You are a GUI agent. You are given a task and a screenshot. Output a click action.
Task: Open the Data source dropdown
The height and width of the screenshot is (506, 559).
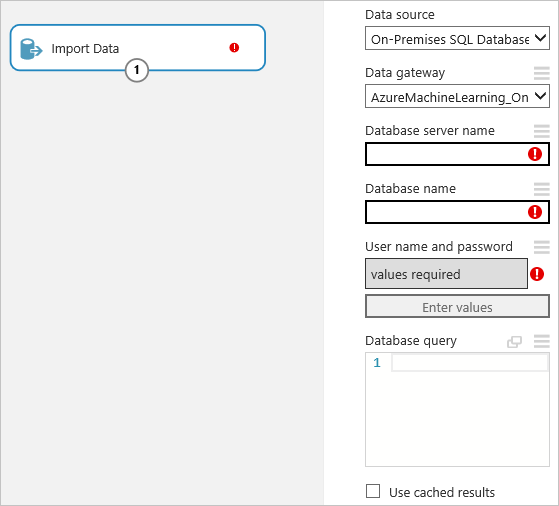pyautogui.click(x=457, y=38)
